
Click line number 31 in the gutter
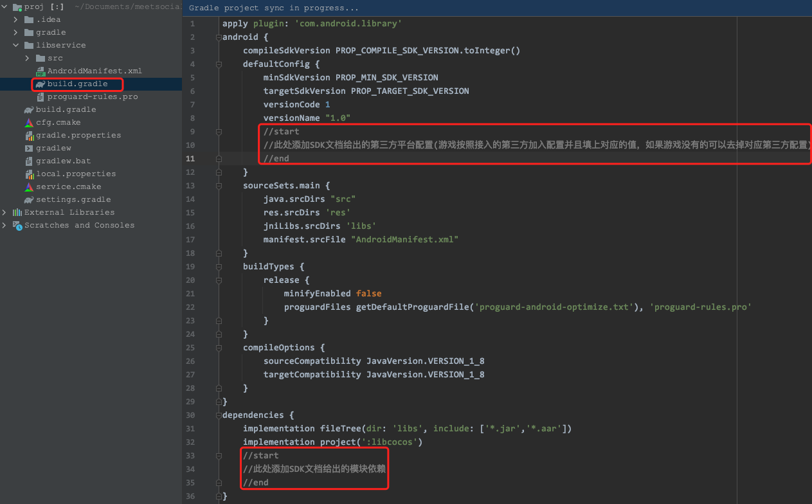[190, 429]
